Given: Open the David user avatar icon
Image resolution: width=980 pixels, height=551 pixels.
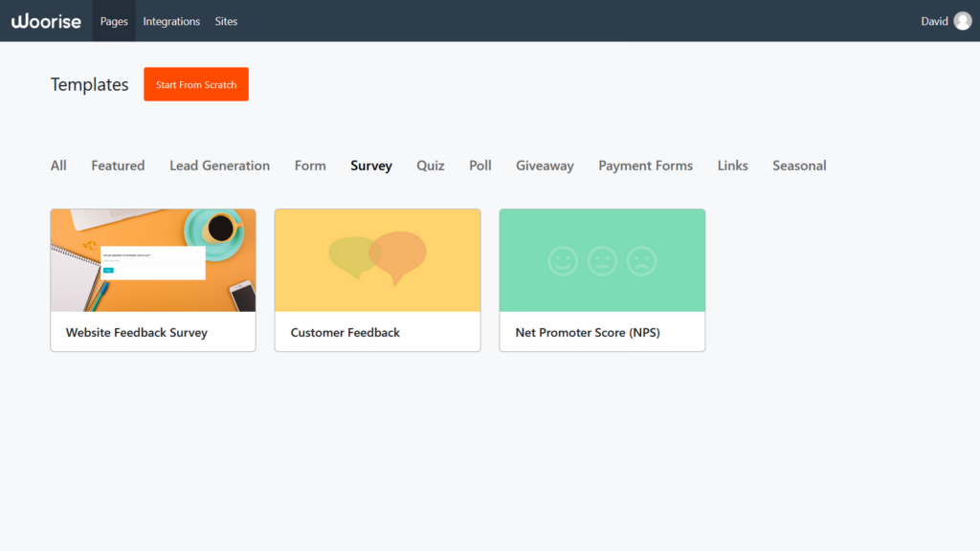Looking at the screenshot, I should [x=962, y=21].
